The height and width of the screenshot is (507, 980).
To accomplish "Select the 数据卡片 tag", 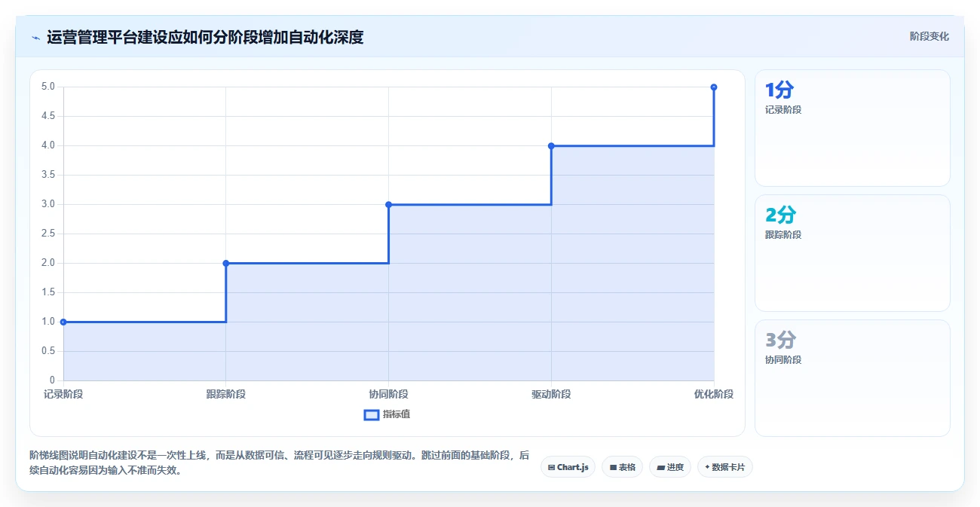I will pyautogui.click(x=725, y=467).
